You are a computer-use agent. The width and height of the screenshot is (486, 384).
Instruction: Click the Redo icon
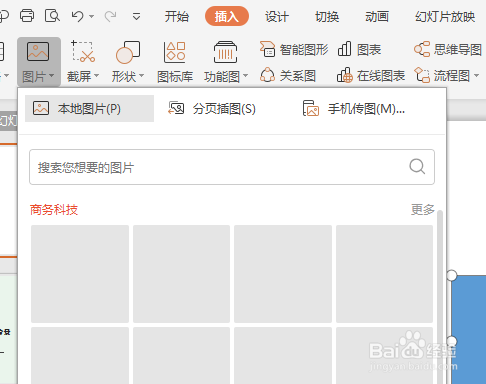pos(110,16)
